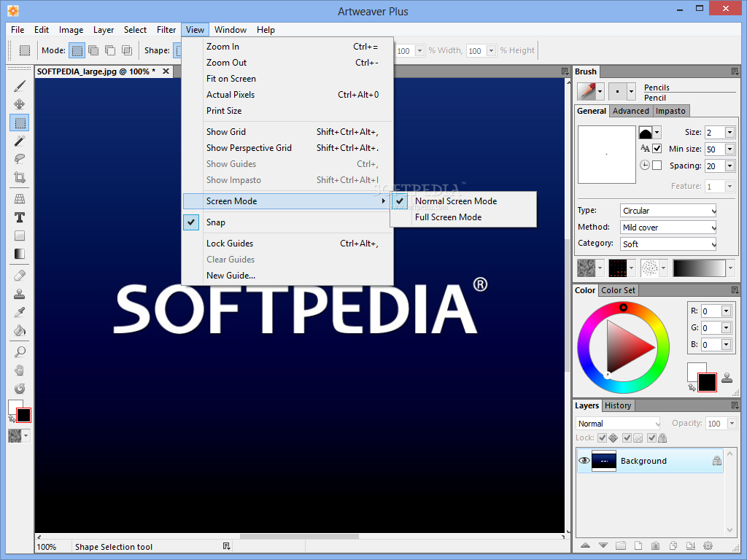
Task: Click the new layer group folder icon
Action: pos(620,545)
